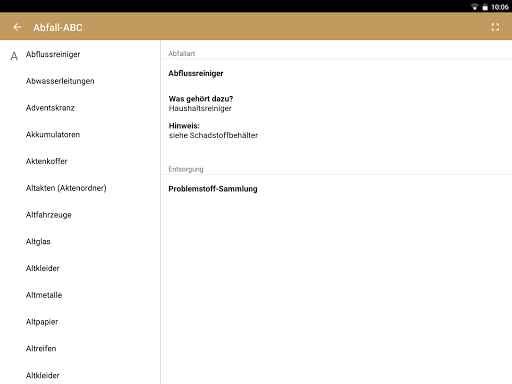
Task: Open the Adventskranz entry
Action: 80,108
